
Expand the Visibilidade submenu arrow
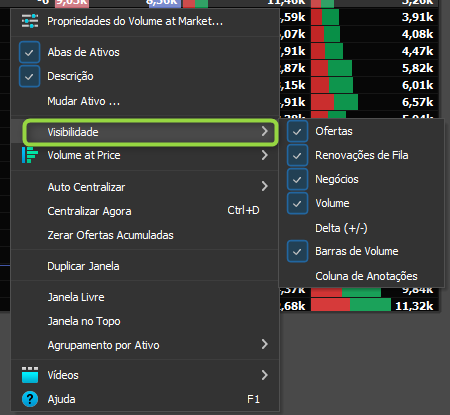tap(265, 131)
